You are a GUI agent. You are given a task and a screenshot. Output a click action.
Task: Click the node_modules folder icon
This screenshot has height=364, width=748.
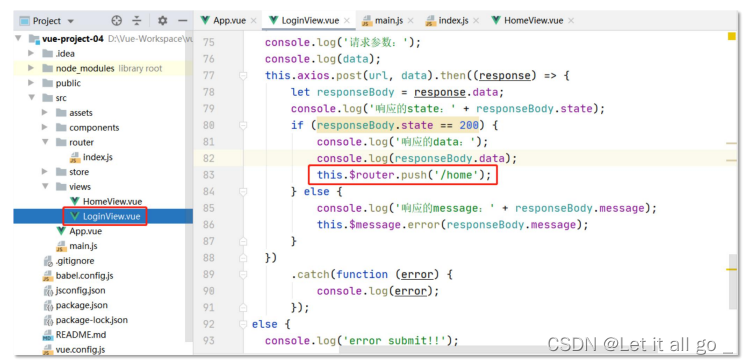coord(47,68)
